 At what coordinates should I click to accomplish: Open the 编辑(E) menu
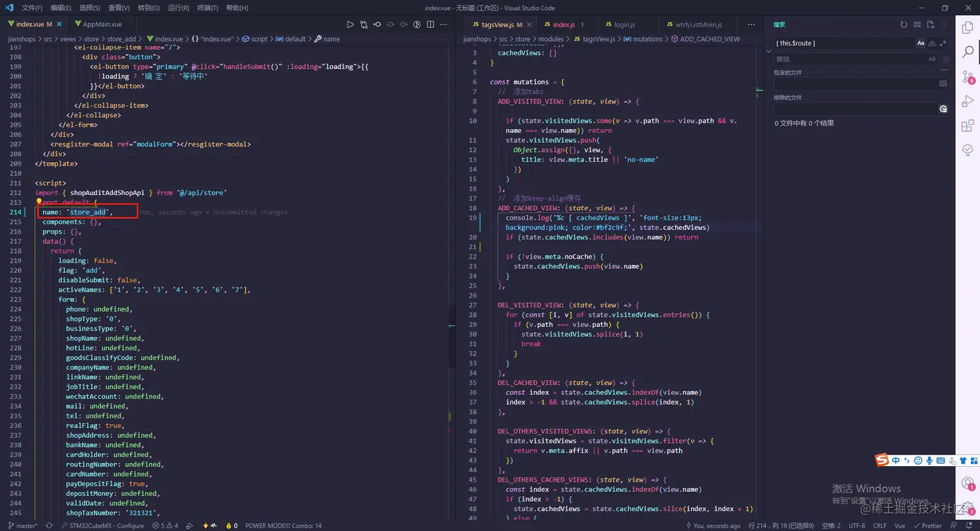coord(61,8)
